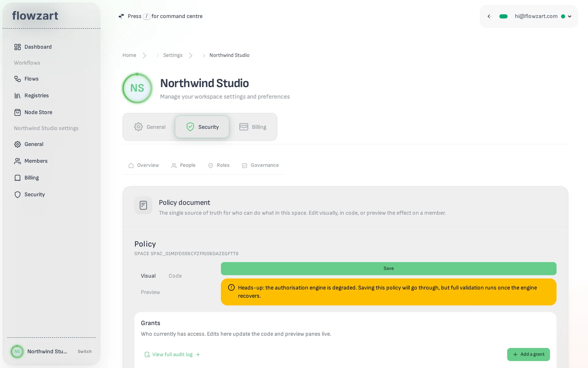Open Dashboard from the sidebar icon
This screenshot has width=588, height=368.
coord(17,47)
